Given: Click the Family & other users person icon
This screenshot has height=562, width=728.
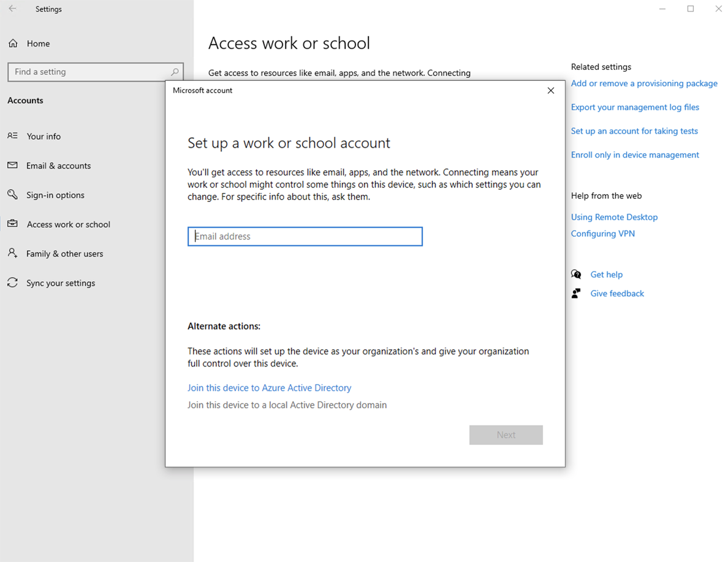Looking at the screenshot, I should pyautogui.click(x=12, y=253).
